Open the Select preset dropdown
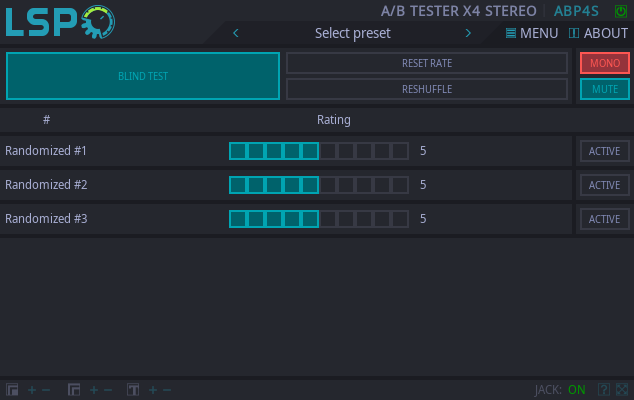634x400 pixels. pos(353,33)
